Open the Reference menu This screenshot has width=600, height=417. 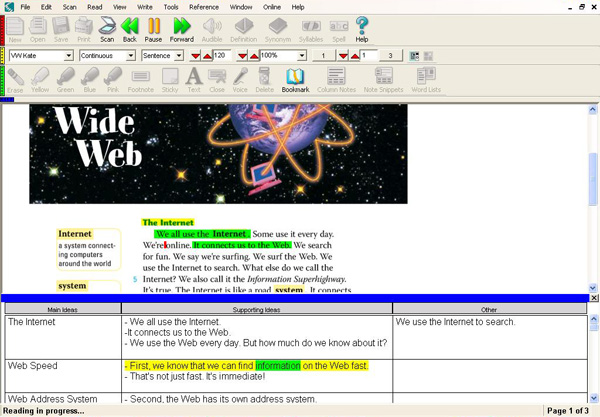click(203, 7)
